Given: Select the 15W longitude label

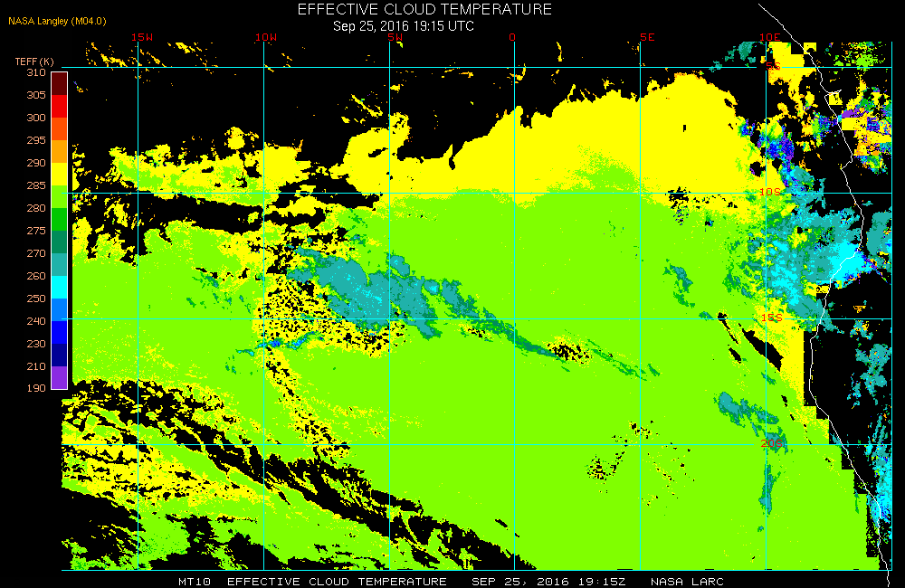Looking at the screenshot, I should point(142,37).
